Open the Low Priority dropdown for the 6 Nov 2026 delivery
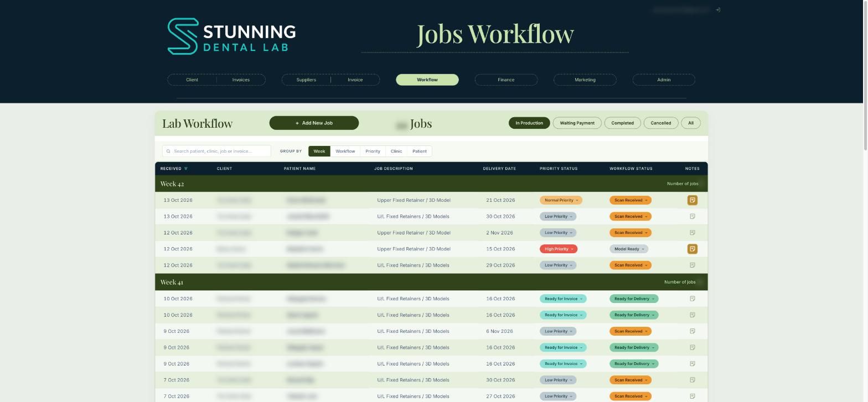868x402 pixels. coord(558,331)
